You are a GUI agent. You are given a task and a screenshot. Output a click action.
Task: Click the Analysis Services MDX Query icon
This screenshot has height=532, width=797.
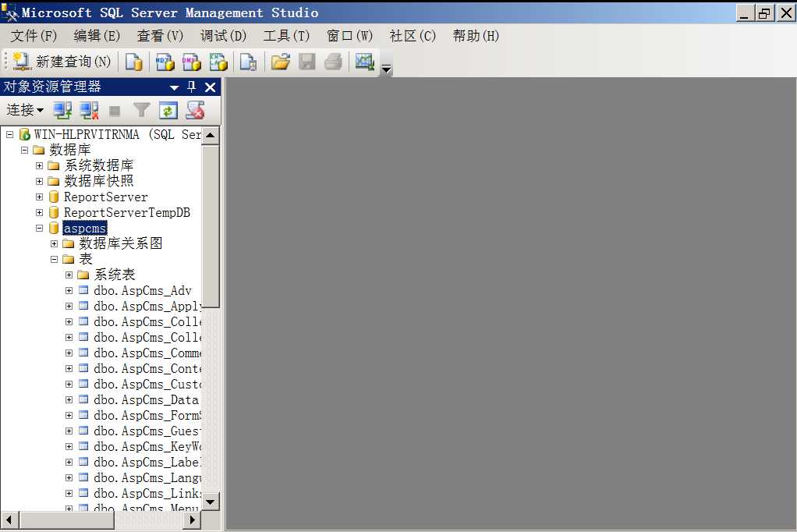point(165,62)
